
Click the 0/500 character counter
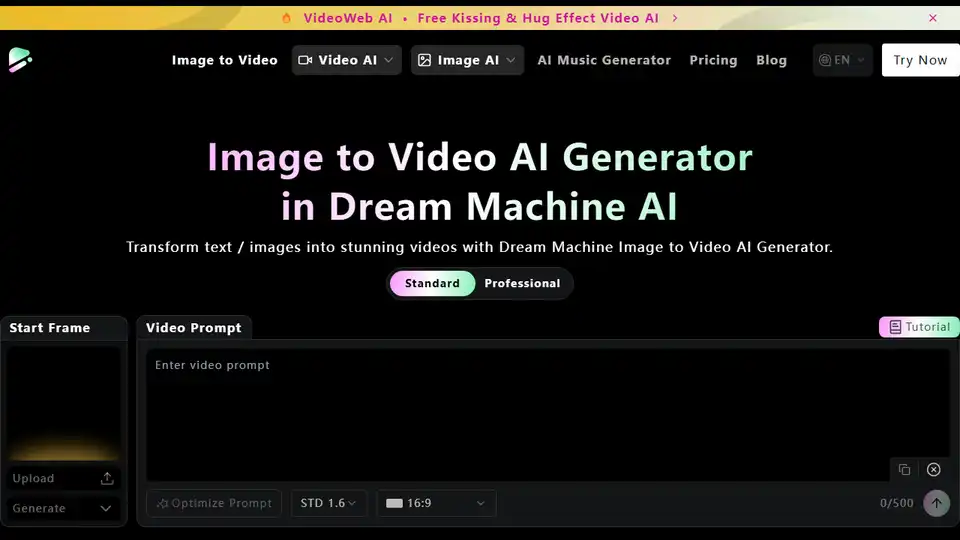click(896, 503)
